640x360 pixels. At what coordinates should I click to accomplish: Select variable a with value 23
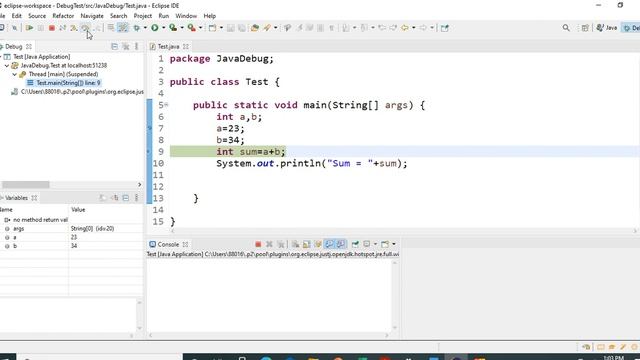click(x=71, y=237)
